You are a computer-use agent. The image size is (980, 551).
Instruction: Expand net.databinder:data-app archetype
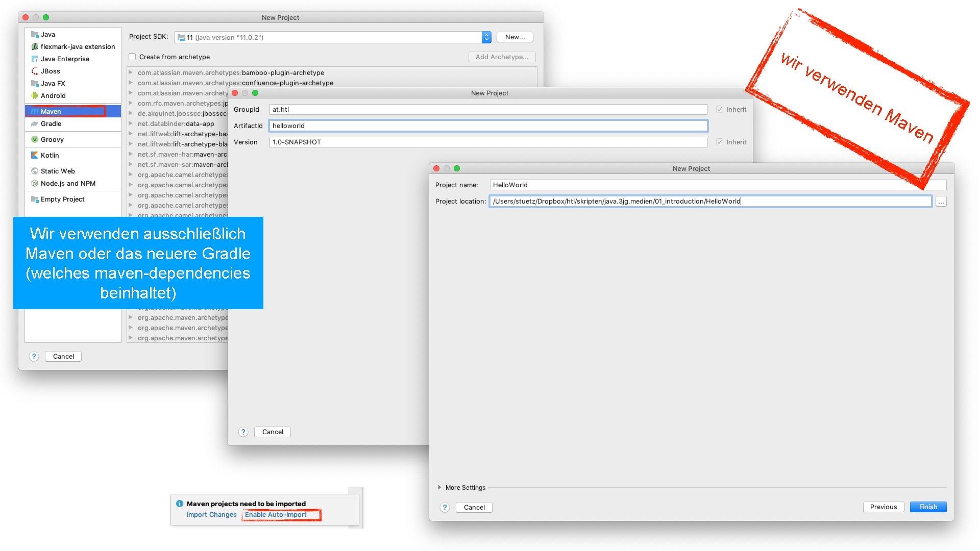point(131,123)
